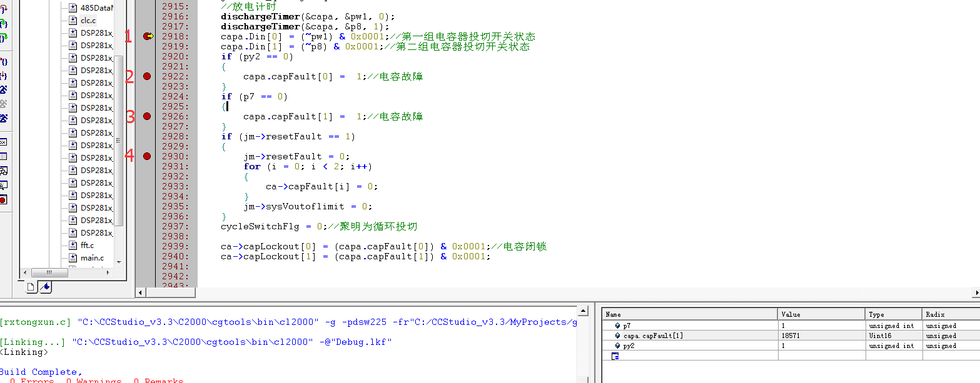Open clc.c in the project tree
Image resolution: width=980 pixels, height=383 pixels.
coord(88,21)
